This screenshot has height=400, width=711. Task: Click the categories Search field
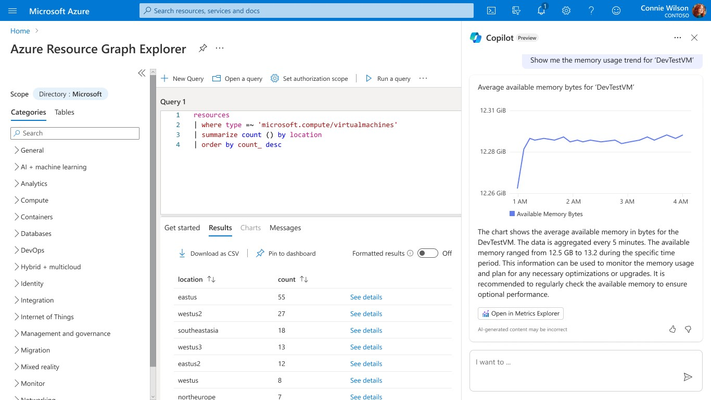point(75,133)
